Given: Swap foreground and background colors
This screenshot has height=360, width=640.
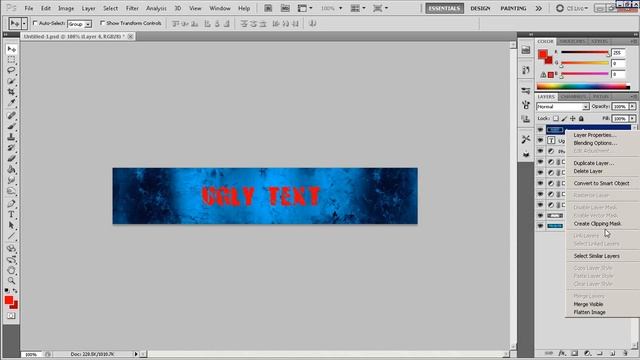Looking at the screenshot, I should [x=15, y=291].
